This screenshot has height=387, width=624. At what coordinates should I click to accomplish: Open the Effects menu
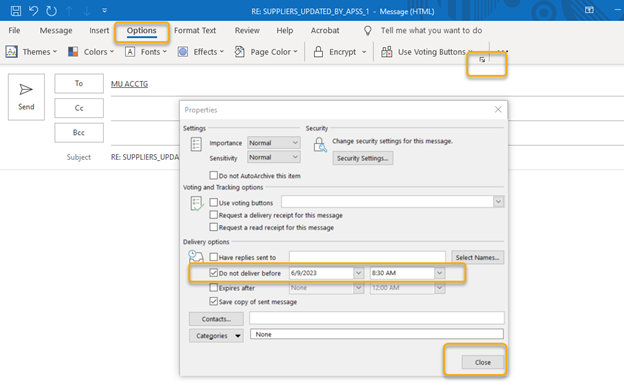[201, 52]
